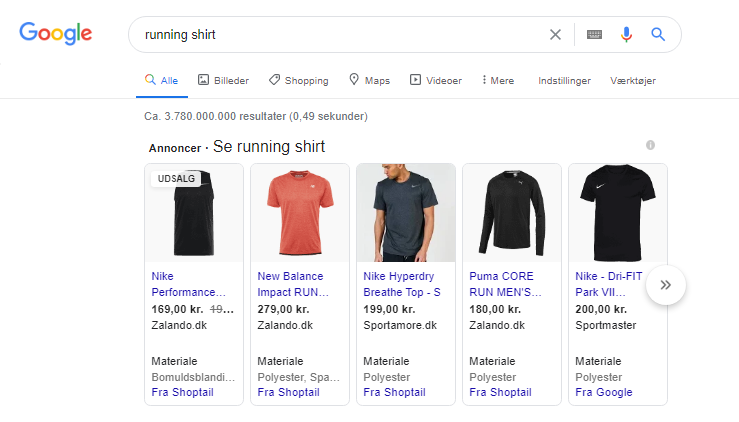The height and width of the screenshot is (422, 739).
Task: Open the on-screen keyboard input tool
Action: pos(594,34)
